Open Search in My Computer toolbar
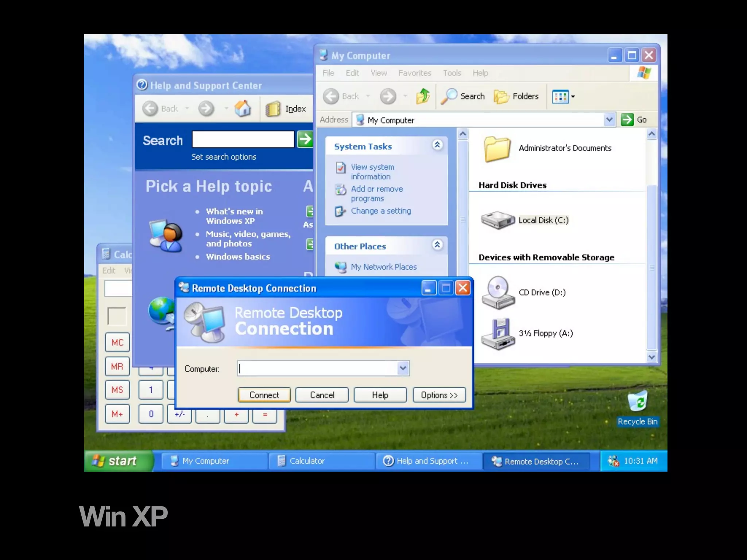Image resolution: width=747 pixels, height=560 pixels. (x=463, y=96)
